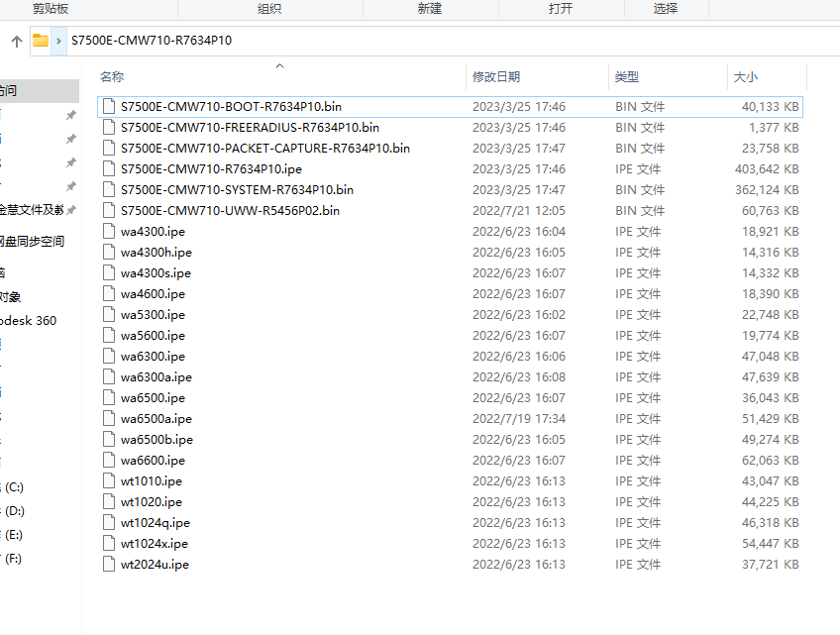Click file icon of wt1020.ipe
The height and width of the screenshot is (635, 840).
pyautogui.click(x=109, y=502)
